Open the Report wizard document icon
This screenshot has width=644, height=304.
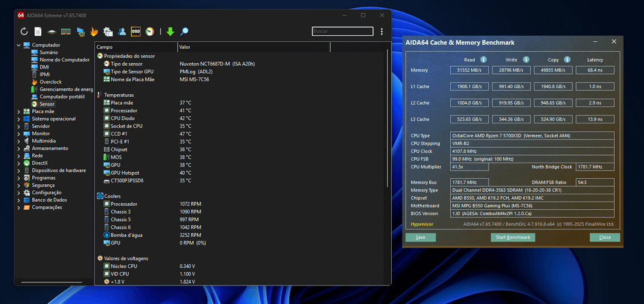(38, 31)
